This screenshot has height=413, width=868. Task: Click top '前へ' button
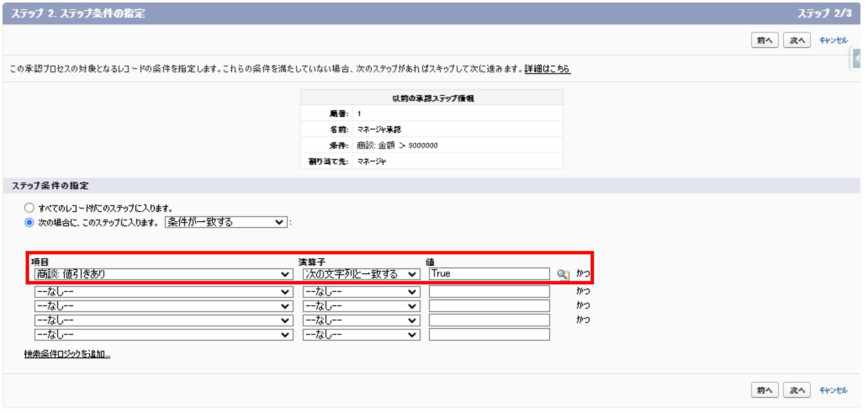click(764, 40)
